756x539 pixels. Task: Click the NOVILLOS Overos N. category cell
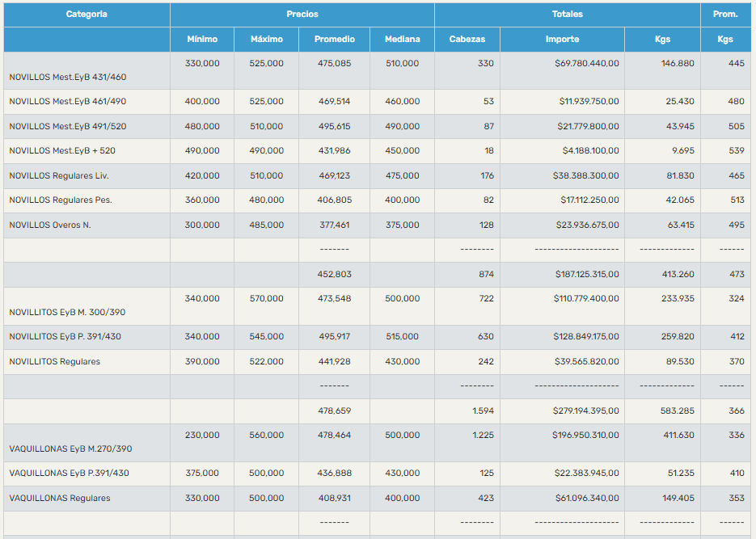[x=50, y=225]
